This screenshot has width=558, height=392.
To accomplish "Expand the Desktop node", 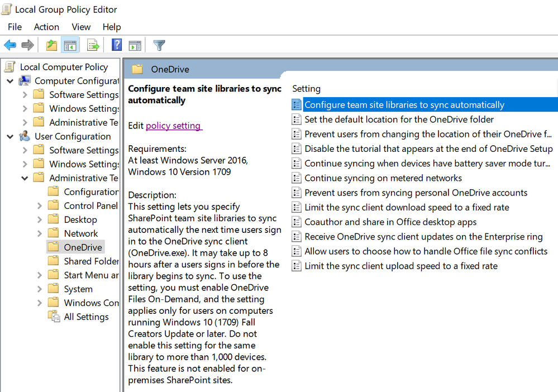I will click(x=40, y=219).
